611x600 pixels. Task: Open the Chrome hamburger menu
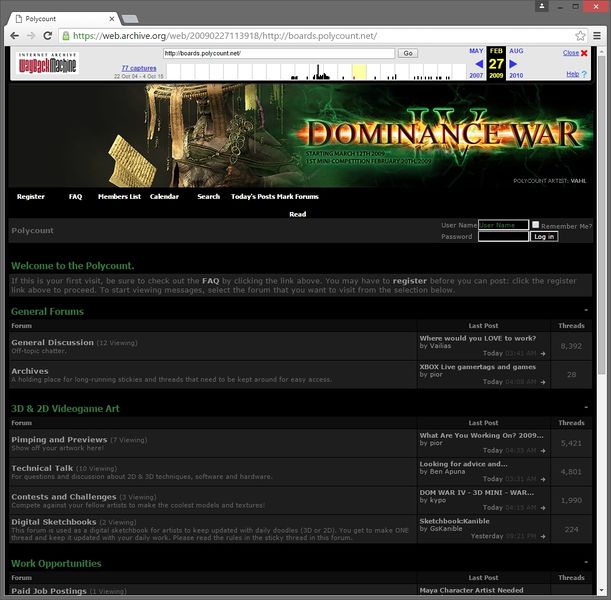tap(597, 36)
